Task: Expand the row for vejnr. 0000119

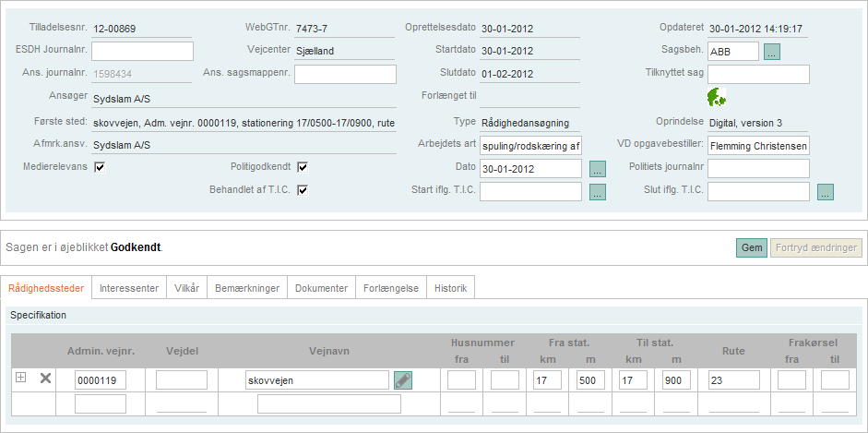Action: [20, 379]
